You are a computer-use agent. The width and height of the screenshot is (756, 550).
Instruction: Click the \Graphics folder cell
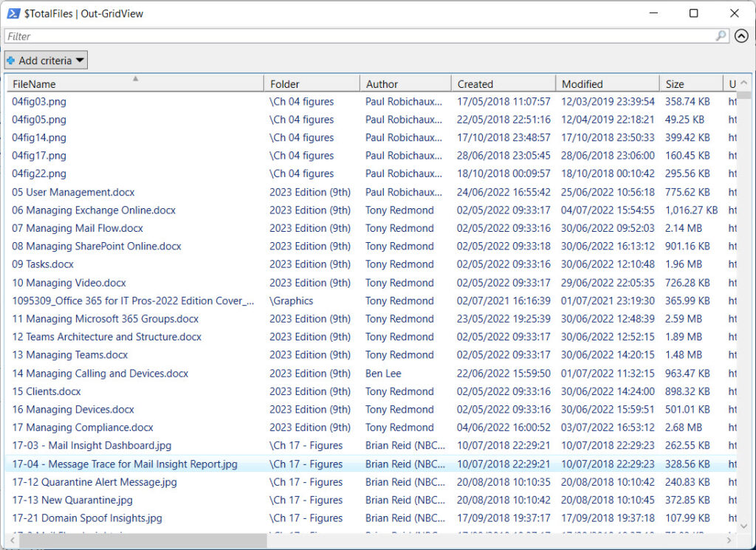pyautogui.click(x=291, y=300)
